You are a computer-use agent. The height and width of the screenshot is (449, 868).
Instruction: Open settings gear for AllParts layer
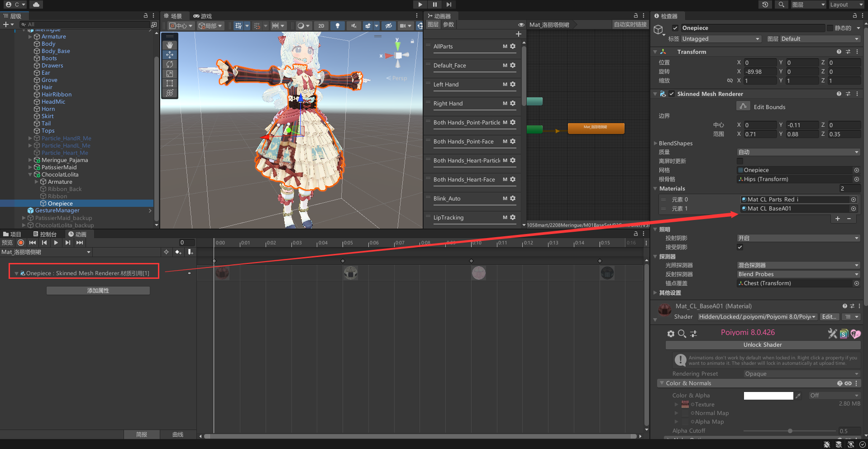pos(513,46)
